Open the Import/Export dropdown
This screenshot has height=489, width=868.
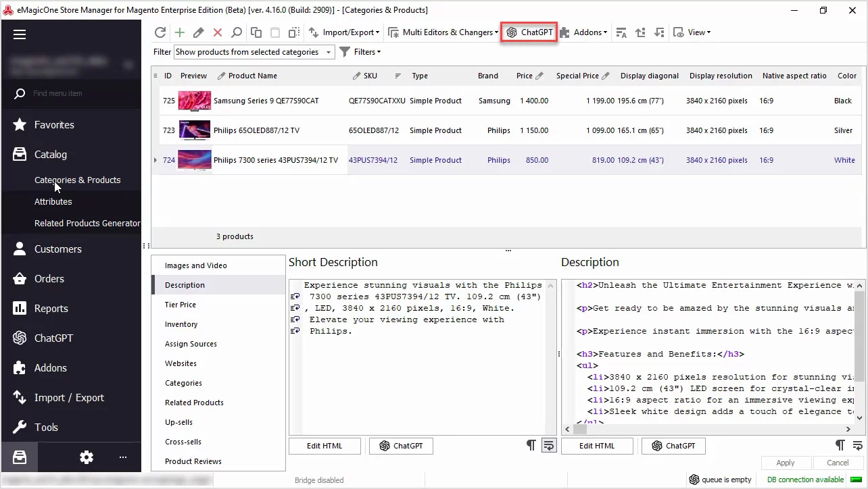point(345,32)
